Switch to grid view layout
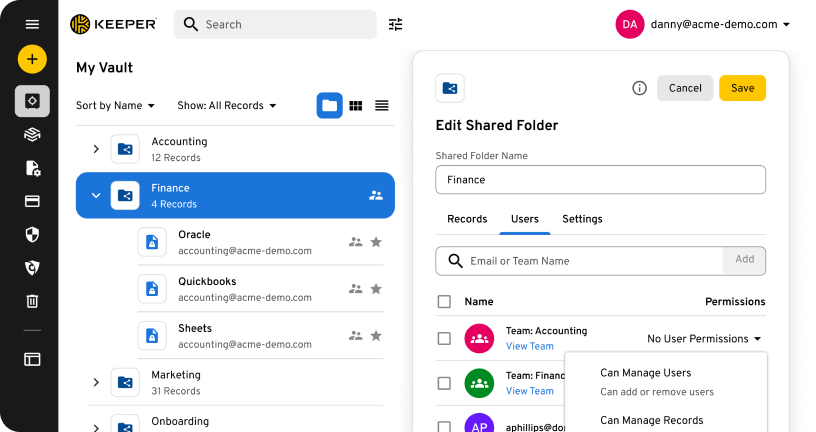This screenshot has height=432, width=816. click(355, 105)
